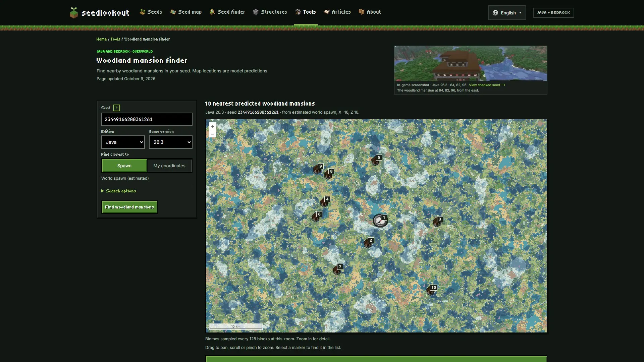Click the globe icon beside English
The height and width of the screenshot is (362, 644).
point(495,13)
